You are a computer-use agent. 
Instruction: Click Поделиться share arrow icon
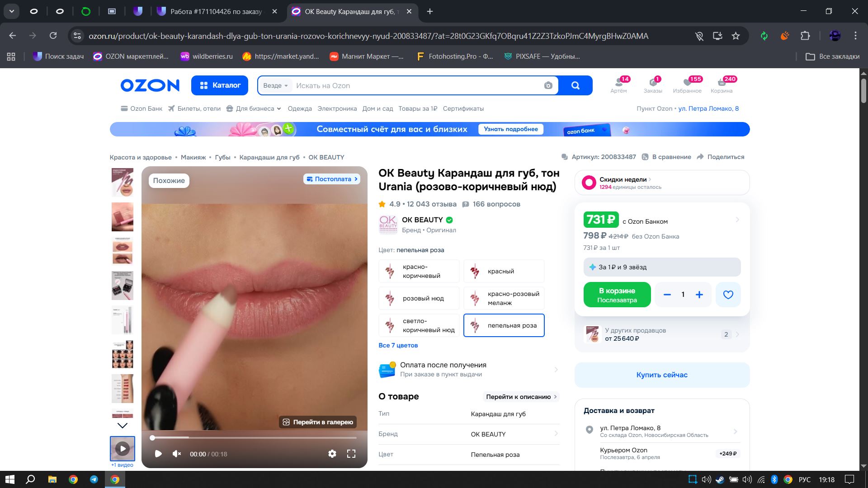pyautogui.click(x=700, y=157)
